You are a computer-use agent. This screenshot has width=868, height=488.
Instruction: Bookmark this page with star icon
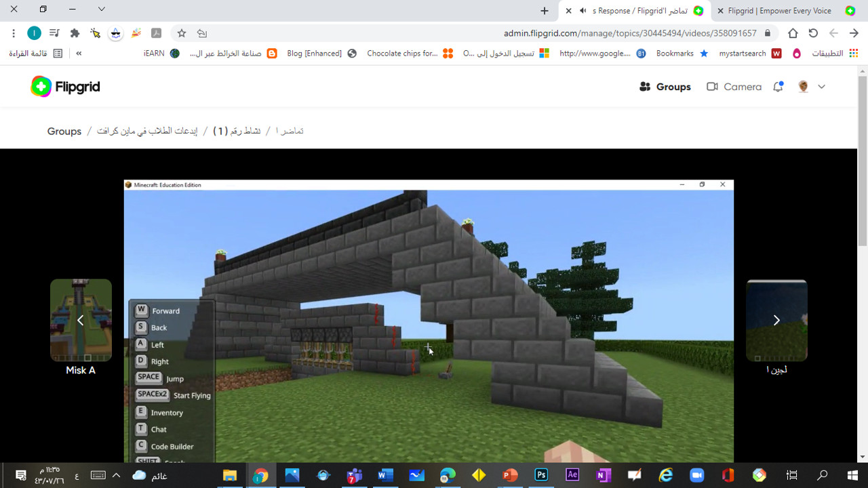pyautogui.click(x=181, y=33)
